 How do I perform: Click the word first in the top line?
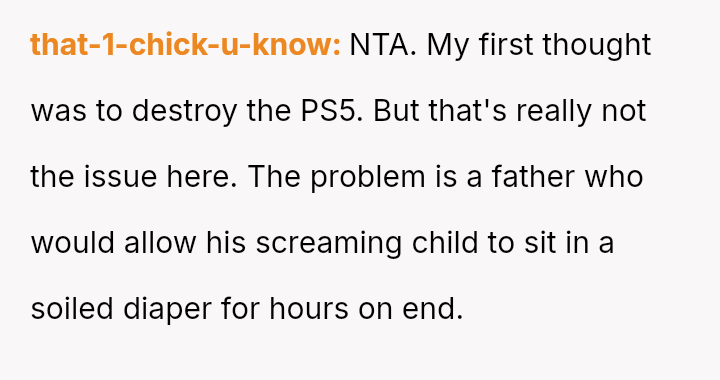[506, 45]
